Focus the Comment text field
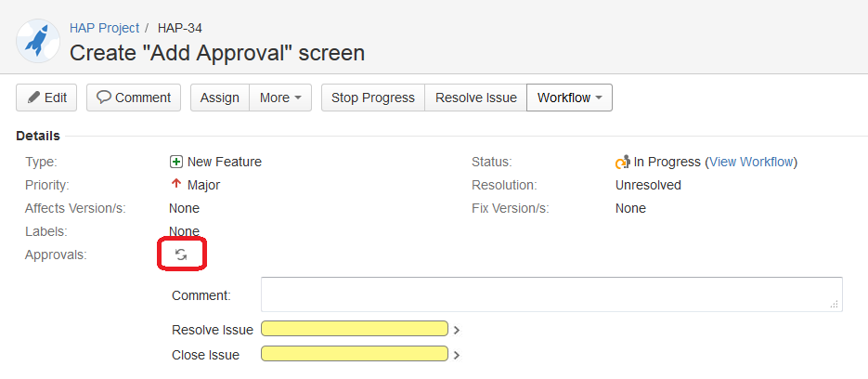Image resolution: width=868 pixels, height=379 pixels. coord(551,294)
